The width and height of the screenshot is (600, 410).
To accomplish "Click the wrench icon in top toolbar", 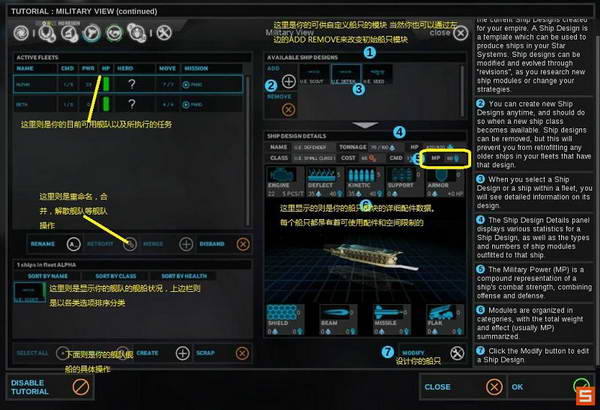I will pos(164,33).
